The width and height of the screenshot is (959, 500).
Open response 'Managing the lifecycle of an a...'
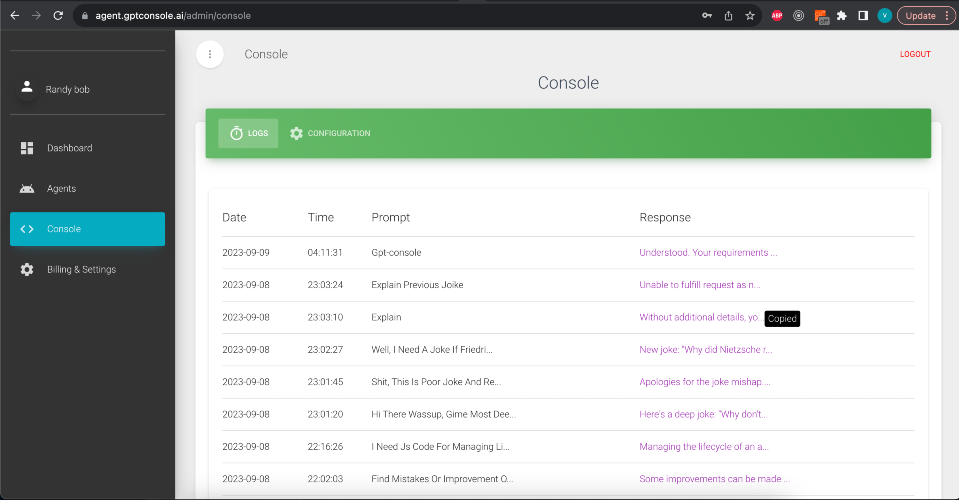[704, 447]
